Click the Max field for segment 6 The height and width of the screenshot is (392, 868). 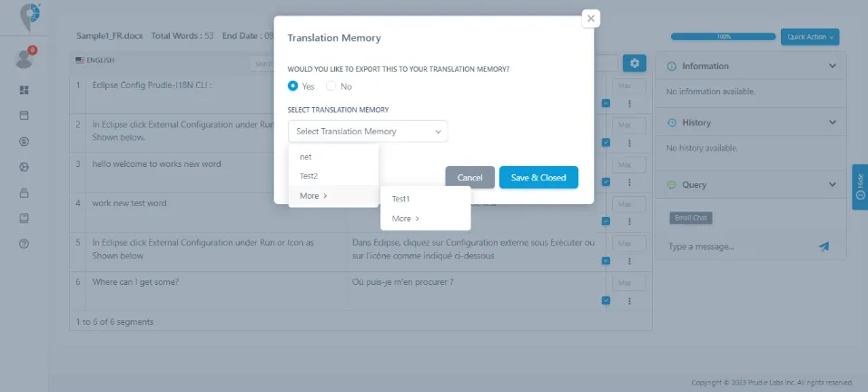click(x=629, y=282)
